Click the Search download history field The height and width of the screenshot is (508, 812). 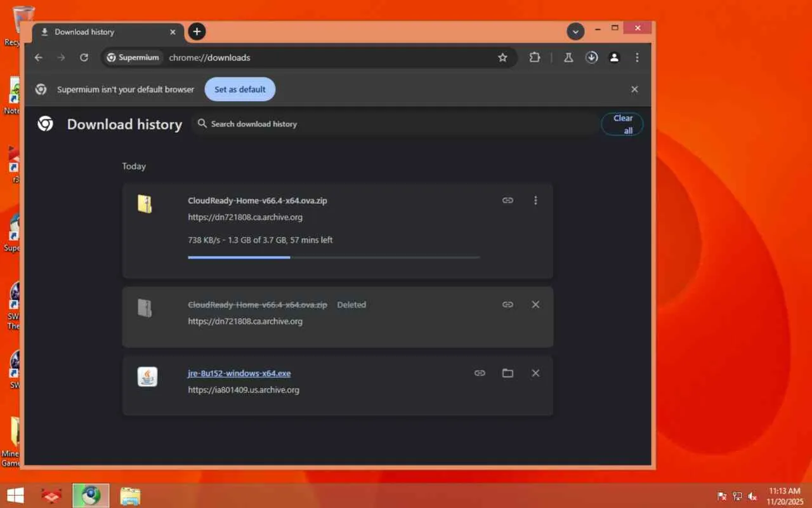pos(393,124)
